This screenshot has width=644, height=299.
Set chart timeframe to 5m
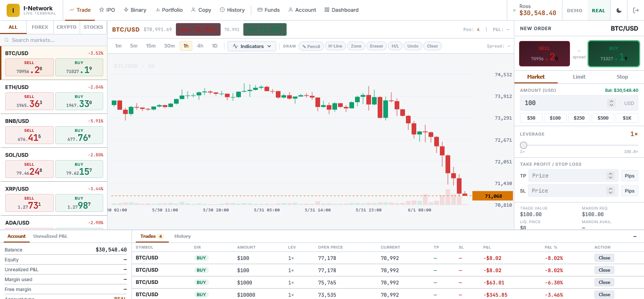(134, 46)
